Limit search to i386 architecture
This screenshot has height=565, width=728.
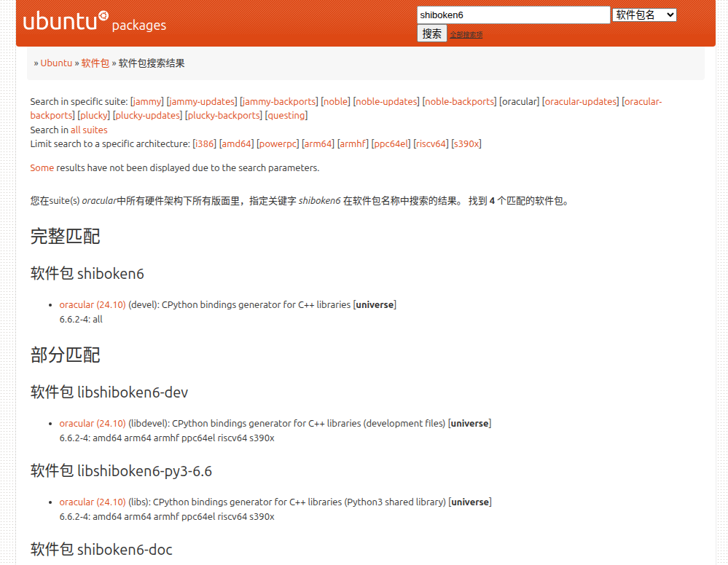click(204, 144)
